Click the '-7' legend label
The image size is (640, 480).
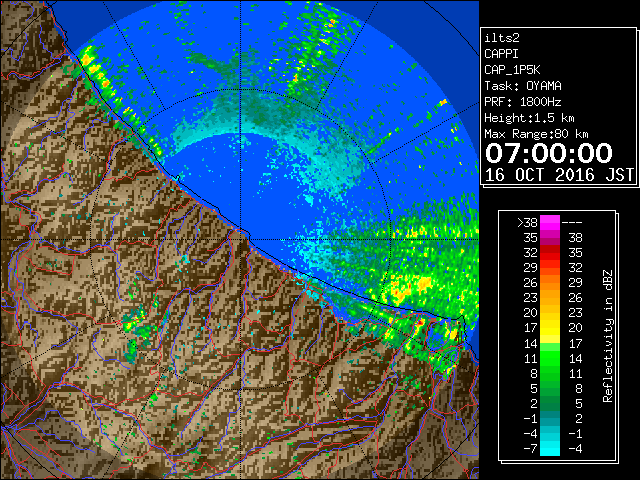(x=531, y=449)
